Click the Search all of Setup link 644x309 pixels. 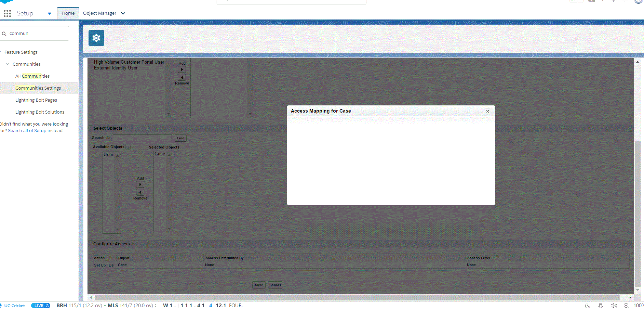coord(27,130)
